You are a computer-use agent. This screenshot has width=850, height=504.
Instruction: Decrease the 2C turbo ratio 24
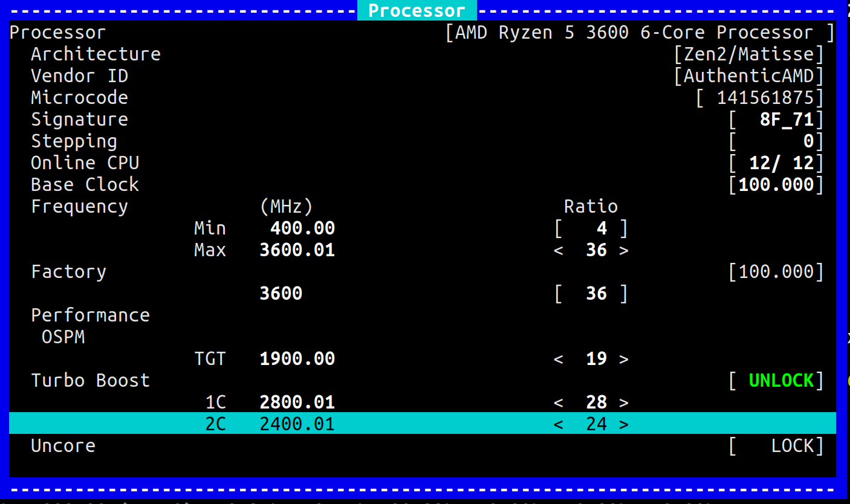click(559, 424)
